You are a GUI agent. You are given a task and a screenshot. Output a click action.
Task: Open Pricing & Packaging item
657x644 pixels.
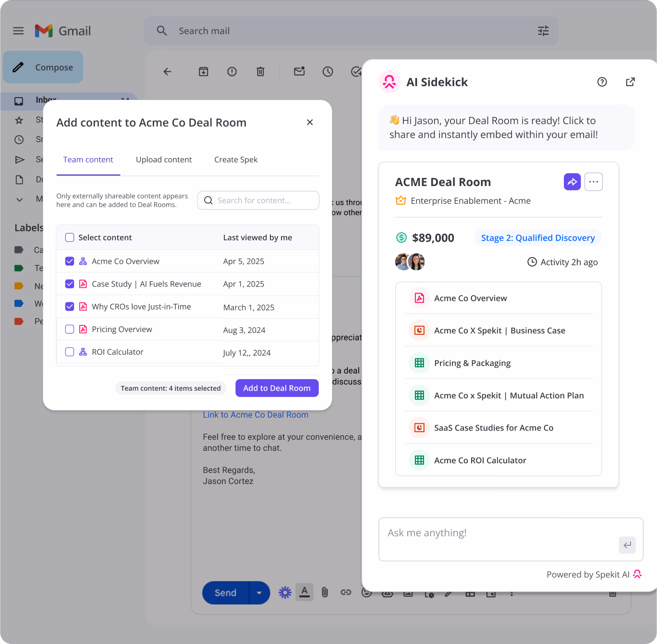point(499,363)
